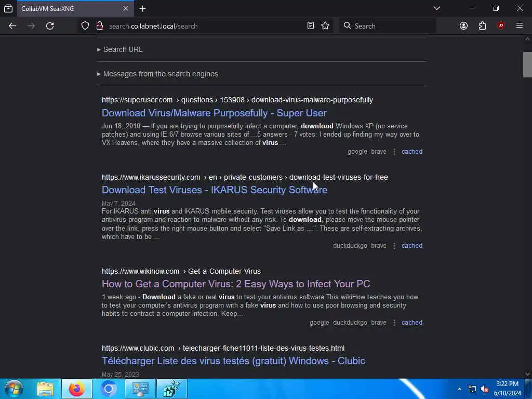
Task: Open cached link for the IKARUS result
Action: [412, 246]
